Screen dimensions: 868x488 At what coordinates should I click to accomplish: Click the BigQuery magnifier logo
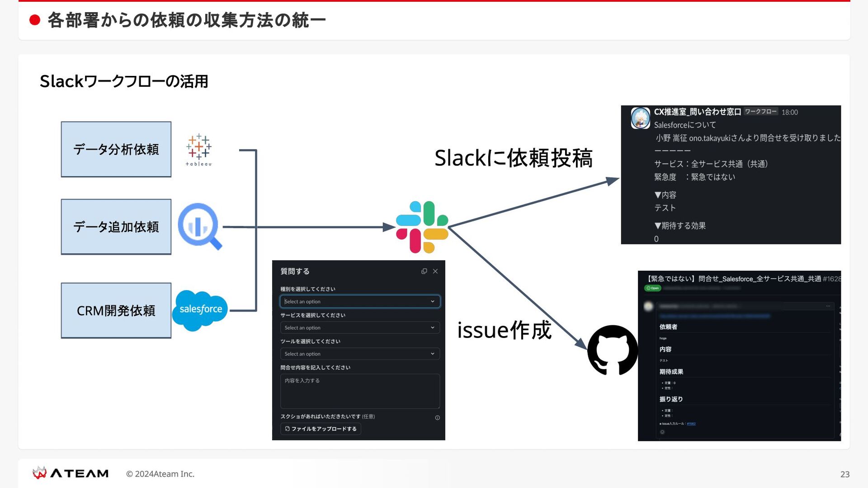200,226
